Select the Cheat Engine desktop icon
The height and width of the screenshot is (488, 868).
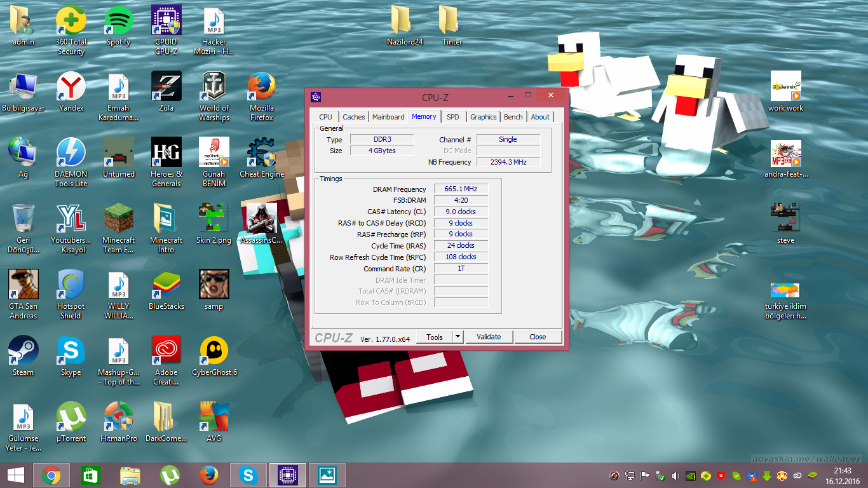coord(261,154)
